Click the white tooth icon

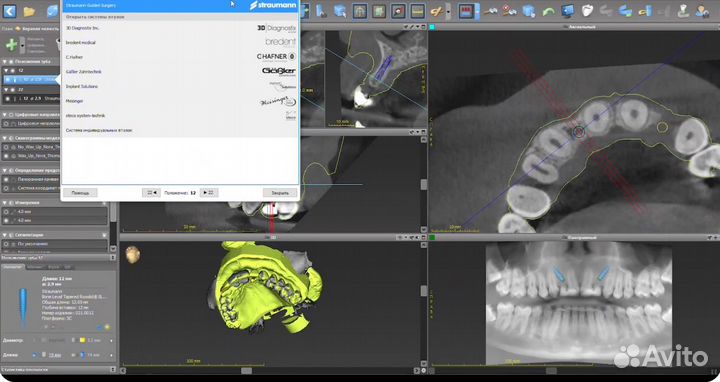pyautogui.click(x=587, y=11)
